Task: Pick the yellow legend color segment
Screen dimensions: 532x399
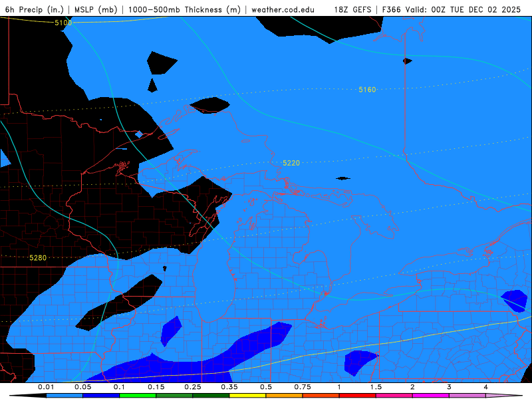Action: 247,396
